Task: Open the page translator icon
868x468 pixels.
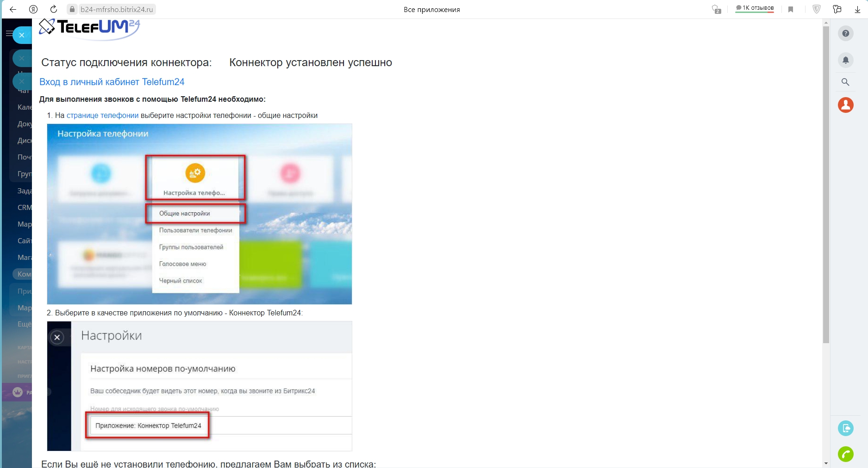Action: point(717,9)
